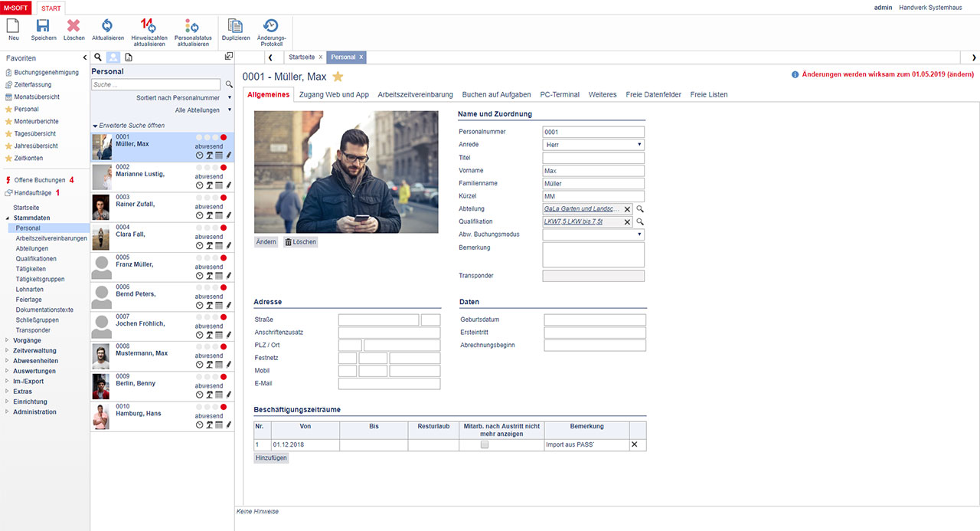980x531 pixels.
Task: Click the clock icon in Franz Müller row
Action: tap(200, 275)
